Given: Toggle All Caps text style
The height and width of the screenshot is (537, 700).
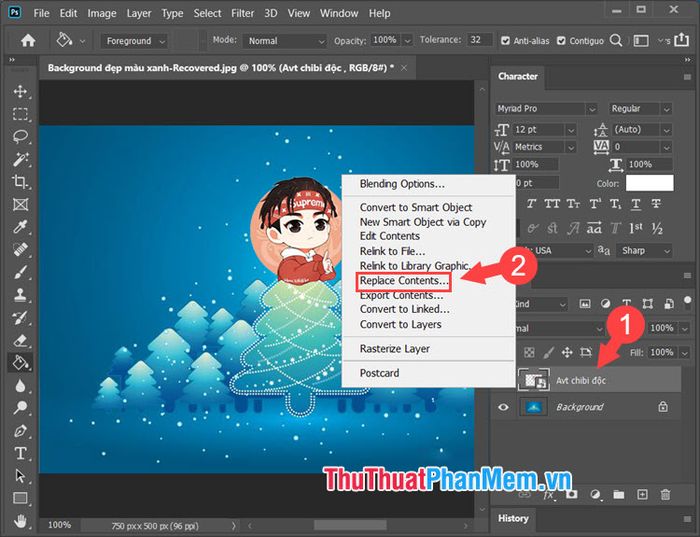Looking at the screenshot, I should click(552, 204).
